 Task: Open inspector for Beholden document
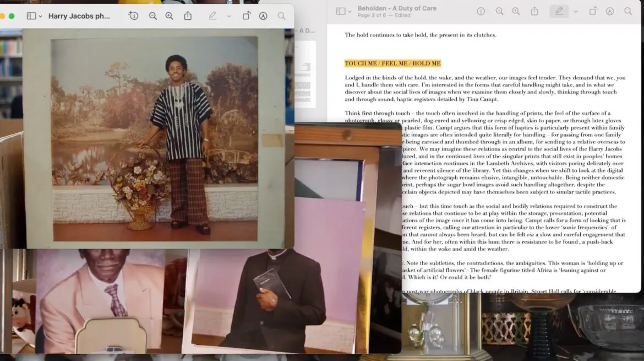pos(481,12)
